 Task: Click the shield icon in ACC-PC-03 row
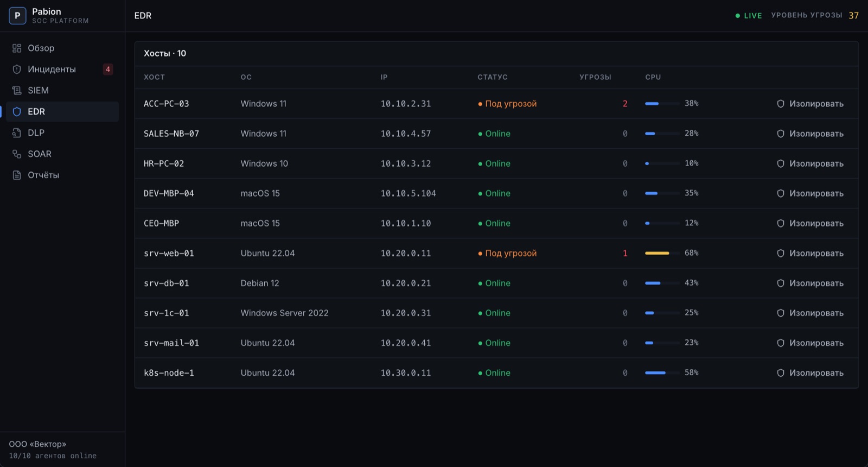pos(781,104)
